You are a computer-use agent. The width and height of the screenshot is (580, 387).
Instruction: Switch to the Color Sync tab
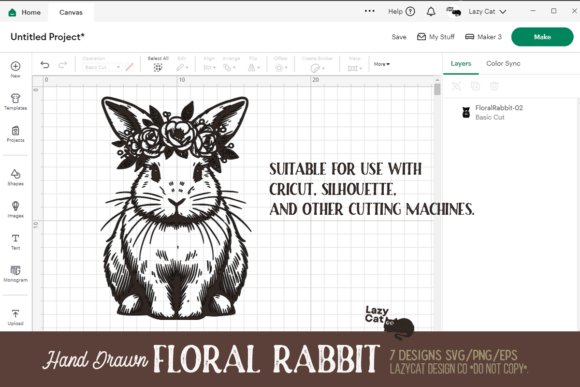pos(503,64)
